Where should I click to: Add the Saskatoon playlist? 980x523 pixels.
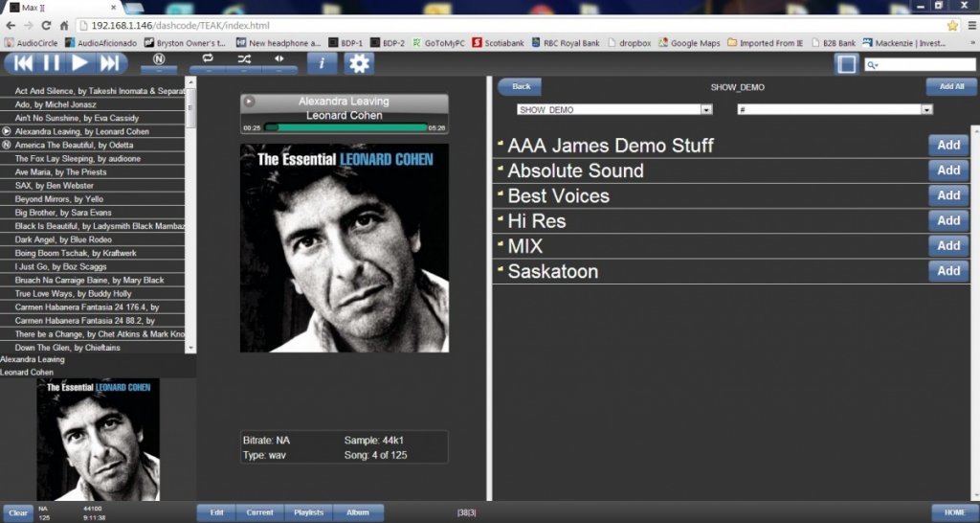[948, 270]
